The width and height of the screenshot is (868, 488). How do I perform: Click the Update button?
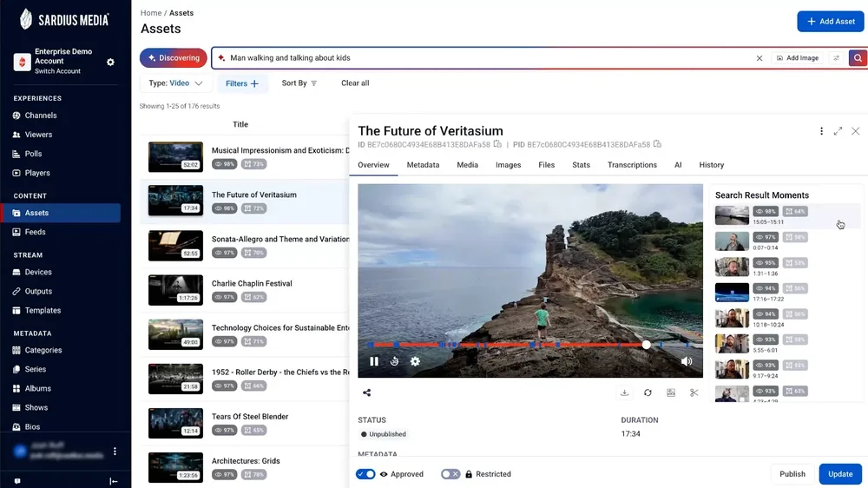point(840,474)
